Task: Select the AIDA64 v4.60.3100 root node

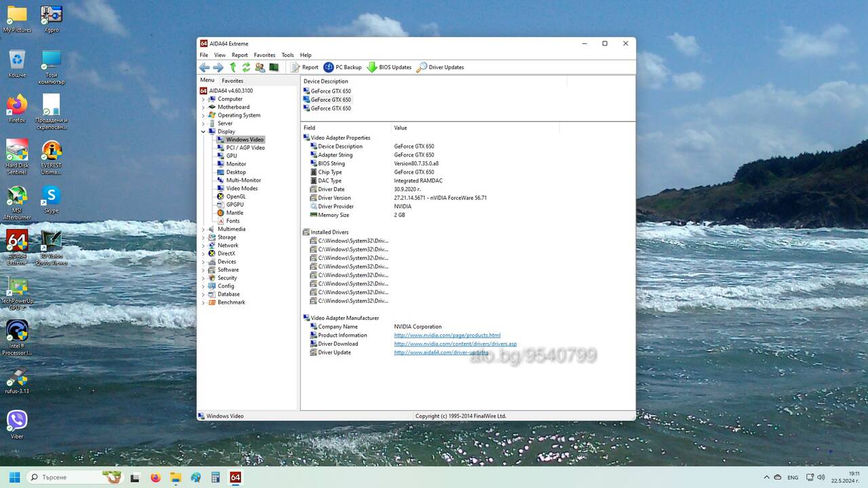Action: [x=231, y=91]
